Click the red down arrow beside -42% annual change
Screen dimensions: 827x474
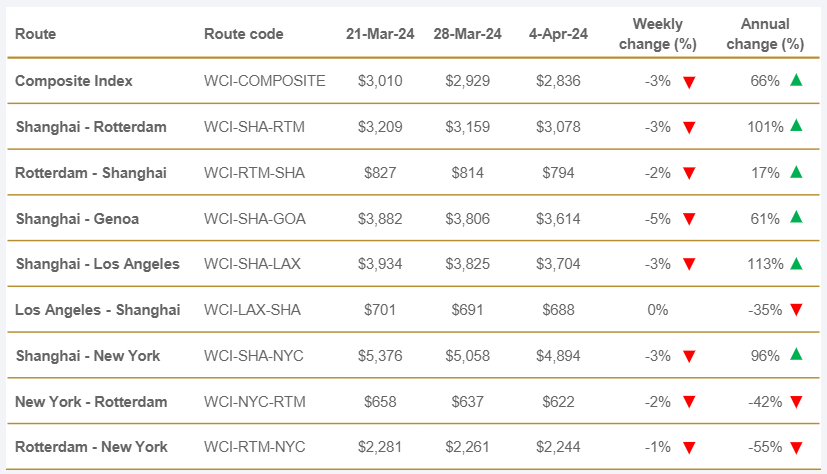[x=796, y=402]
